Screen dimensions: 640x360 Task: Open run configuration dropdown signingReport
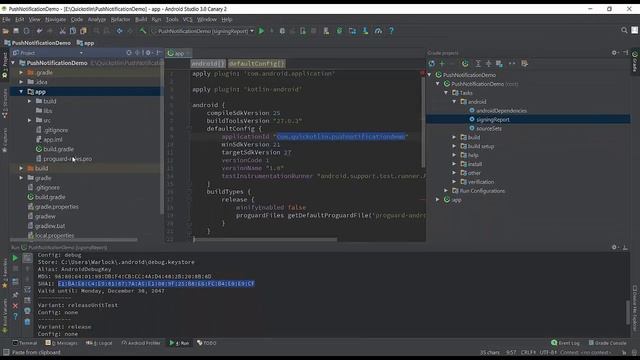[202, 31]
